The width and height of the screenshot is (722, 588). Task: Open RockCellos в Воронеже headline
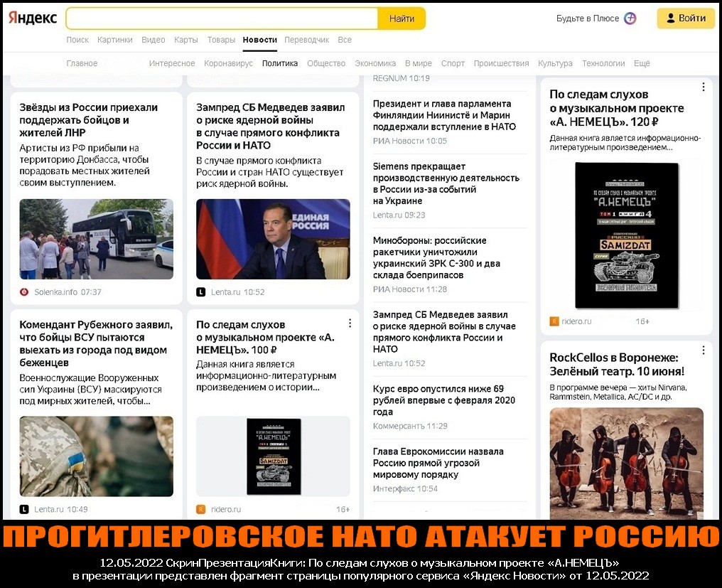pyautogui.click(x=617, y=364)
